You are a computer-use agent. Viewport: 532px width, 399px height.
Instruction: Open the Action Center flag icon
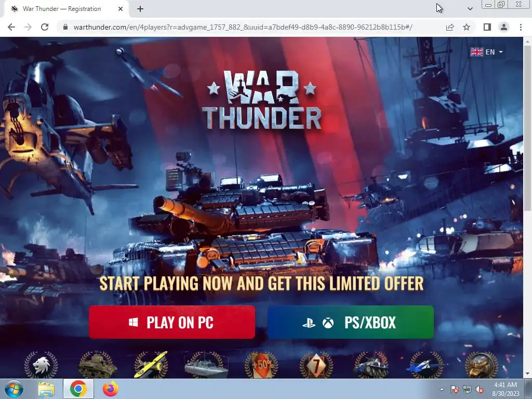454,389
